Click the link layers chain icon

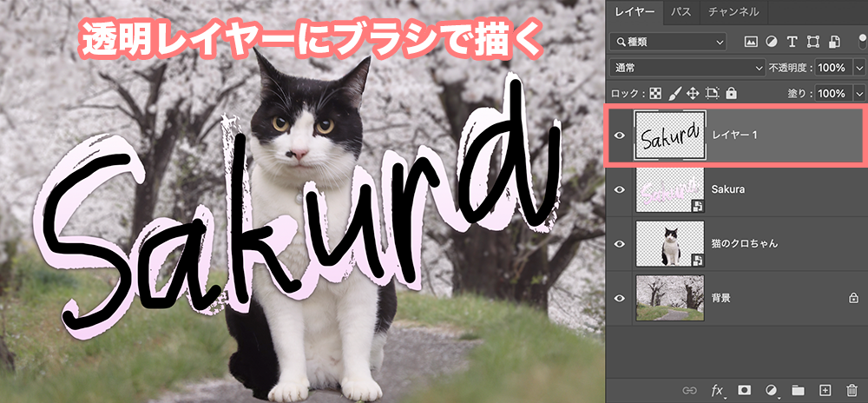[x=690, y=390]
